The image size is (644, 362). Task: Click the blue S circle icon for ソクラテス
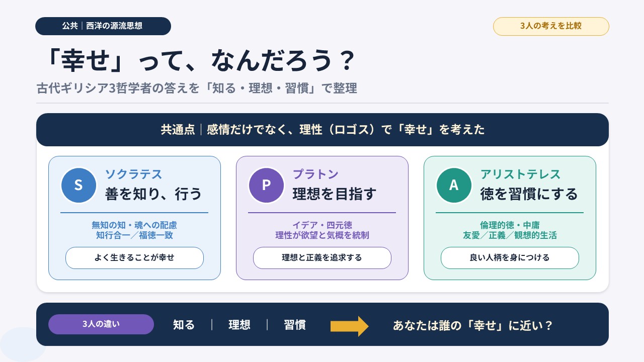pos(78,185)
